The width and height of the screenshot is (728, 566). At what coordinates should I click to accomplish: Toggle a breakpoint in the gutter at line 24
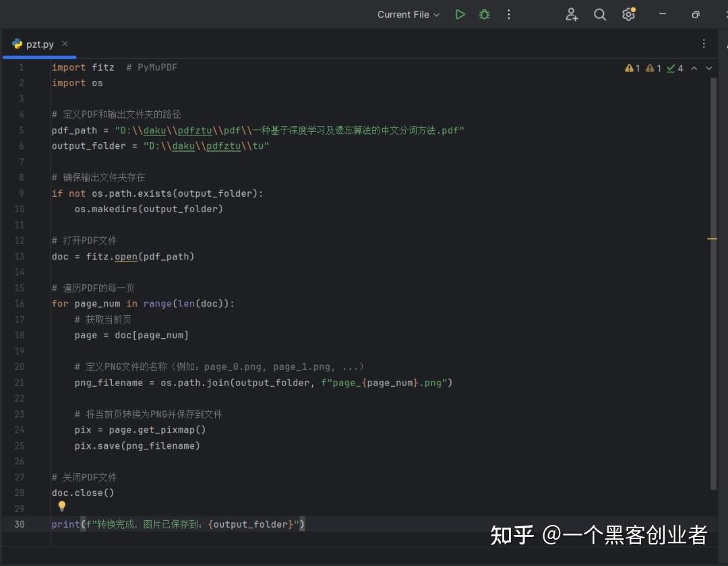pyautogui.click(x=37, y=430)
